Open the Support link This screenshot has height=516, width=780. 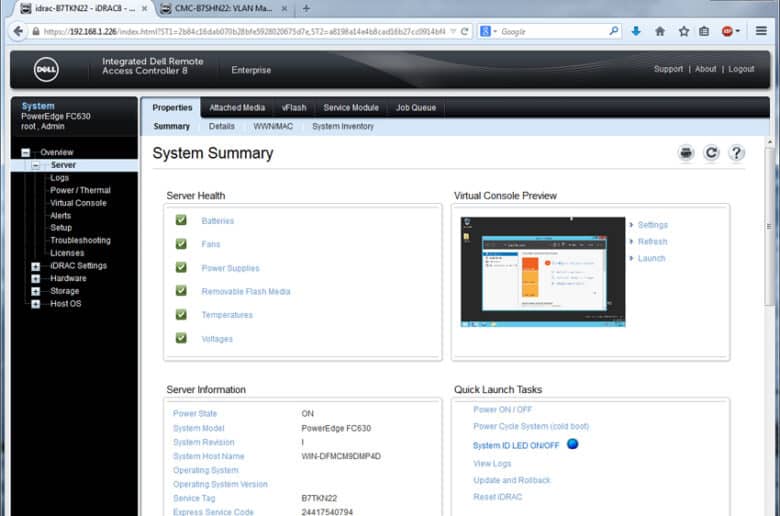pos(668,69)
